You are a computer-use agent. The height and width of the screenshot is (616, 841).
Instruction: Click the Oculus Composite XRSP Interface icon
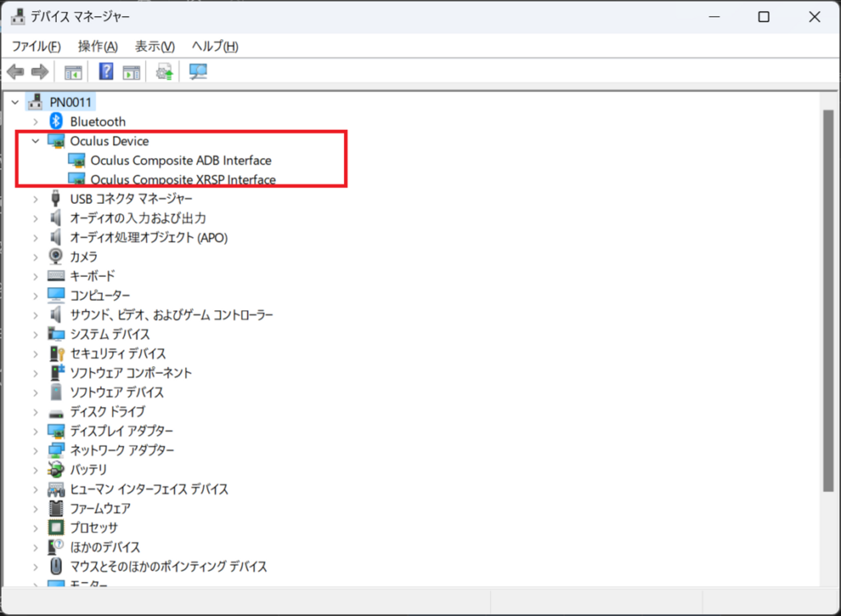(x=77, y=179)
